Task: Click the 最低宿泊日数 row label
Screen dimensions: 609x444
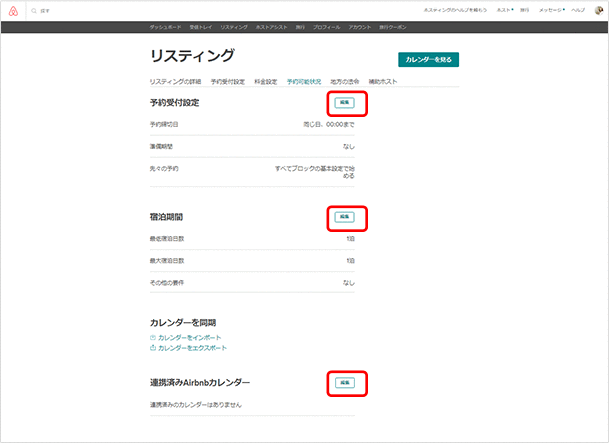Action: point(167,239)
